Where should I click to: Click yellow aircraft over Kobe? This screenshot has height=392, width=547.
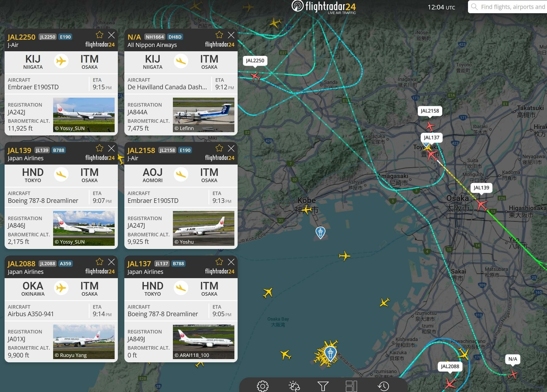tap(307, 209)
